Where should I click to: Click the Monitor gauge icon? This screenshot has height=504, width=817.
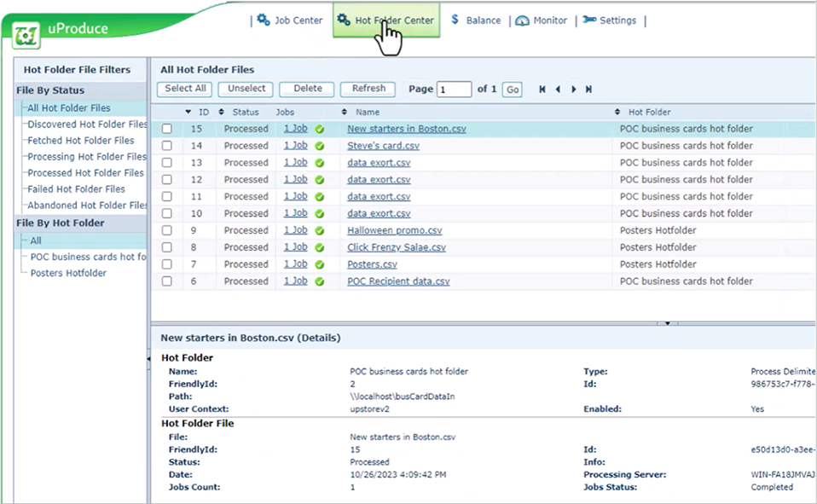522,20
